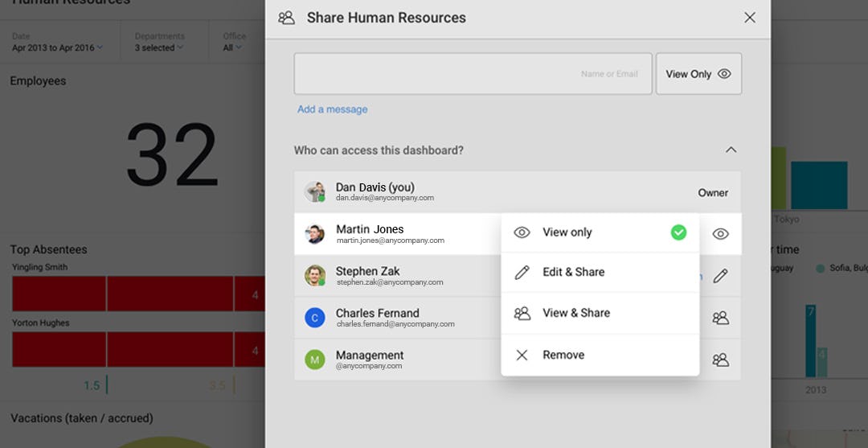The image size is (868, 448).
Task: Open the View Only permission dropdown
Action: [x=698, y=74]
